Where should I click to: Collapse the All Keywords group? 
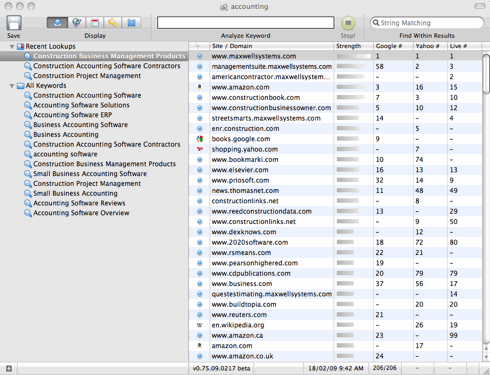(x=12, y=86)
